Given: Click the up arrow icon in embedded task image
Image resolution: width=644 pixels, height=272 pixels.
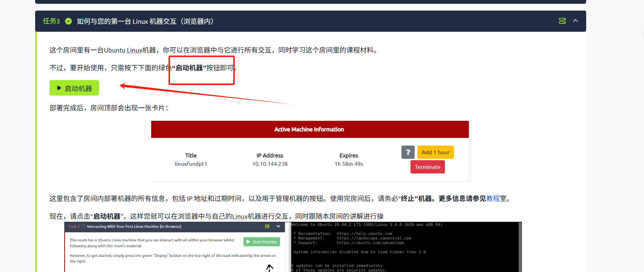Looking at the screenshot, I should click(x=269, y=268).
